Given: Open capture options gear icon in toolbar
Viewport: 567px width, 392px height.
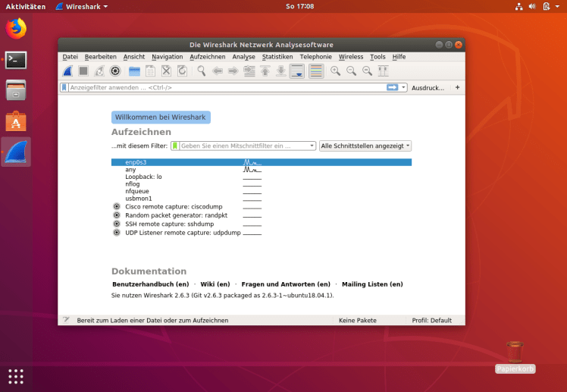Looking at the screenshot, I should click(x=115, y=71).
